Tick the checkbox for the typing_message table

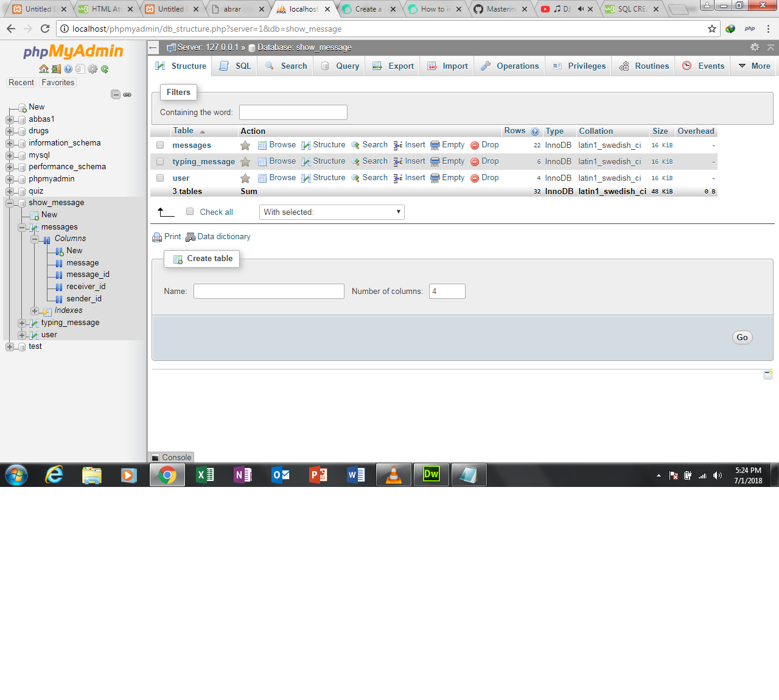point(160,161)
